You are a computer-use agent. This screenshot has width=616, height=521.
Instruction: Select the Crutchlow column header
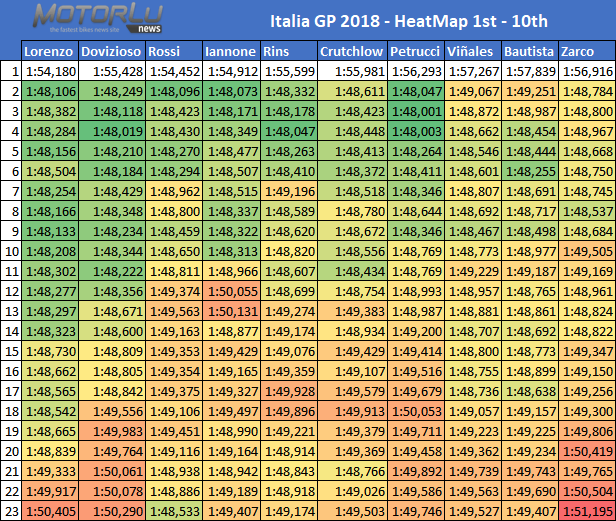(351, 51)
